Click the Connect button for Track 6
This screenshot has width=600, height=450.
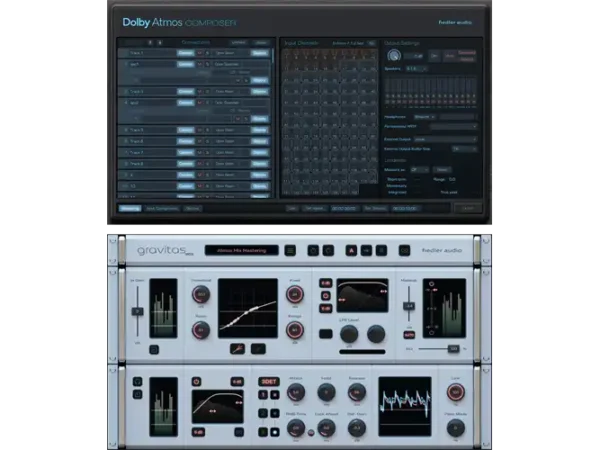click(186, 141)
